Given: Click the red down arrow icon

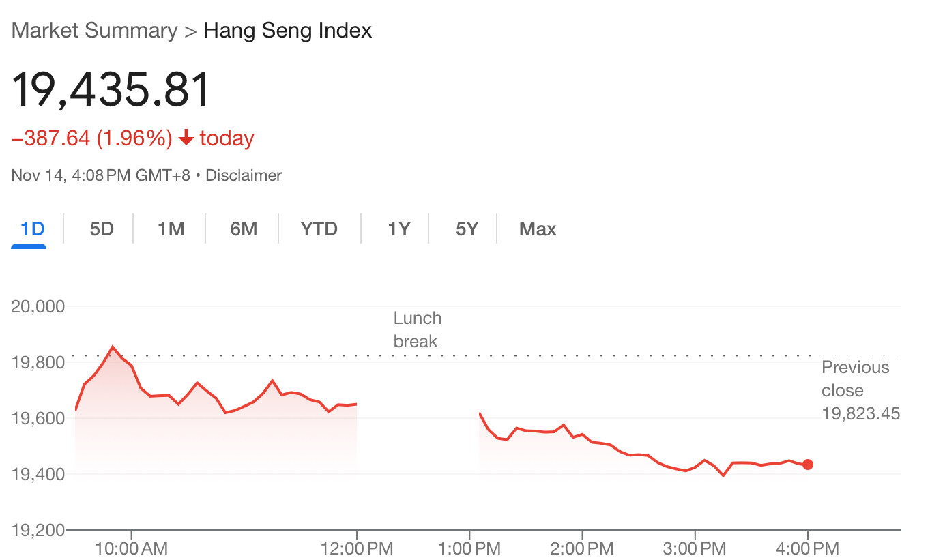Looking at the screenshot, I should click(186, 138).
